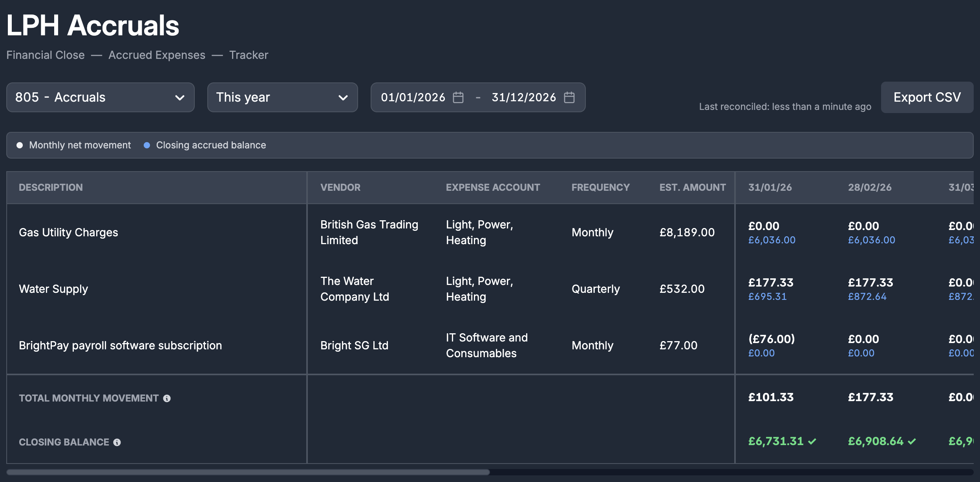Click the Export CSV button

pyautogui.click(x=927, y=97)
